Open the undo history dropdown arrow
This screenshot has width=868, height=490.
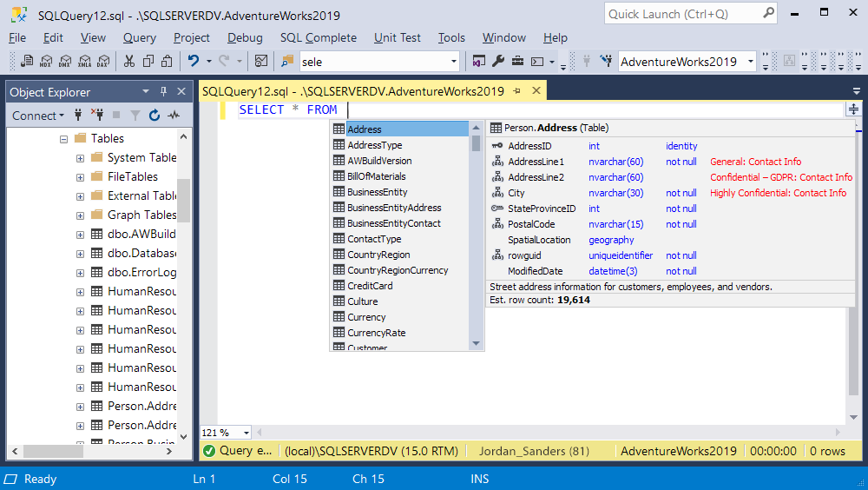point(208,61)
